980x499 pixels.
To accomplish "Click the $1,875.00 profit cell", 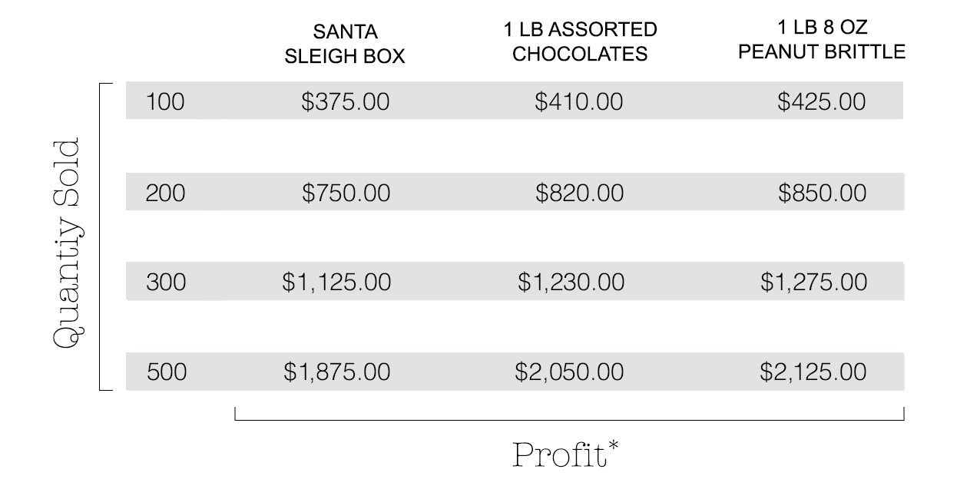I will [336, 372].
